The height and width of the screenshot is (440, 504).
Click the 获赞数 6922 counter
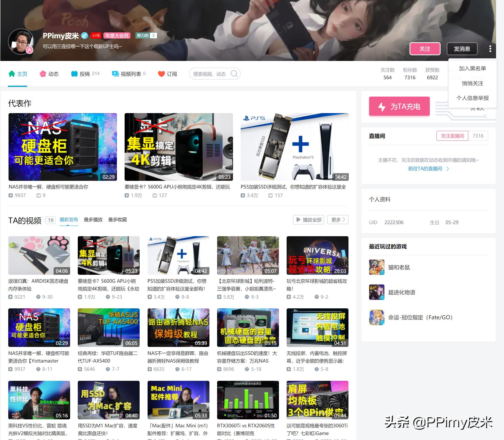[x=432, y=74]
